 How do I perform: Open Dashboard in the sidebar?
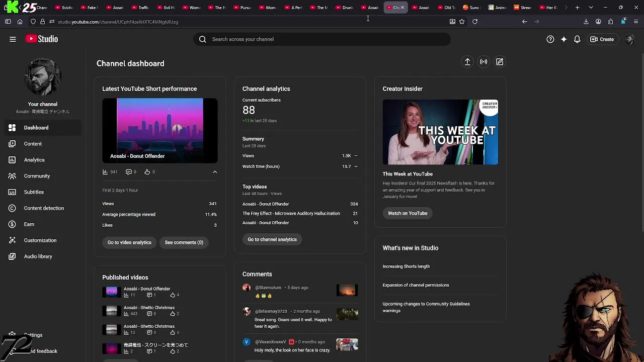click(x=43, y=128)
